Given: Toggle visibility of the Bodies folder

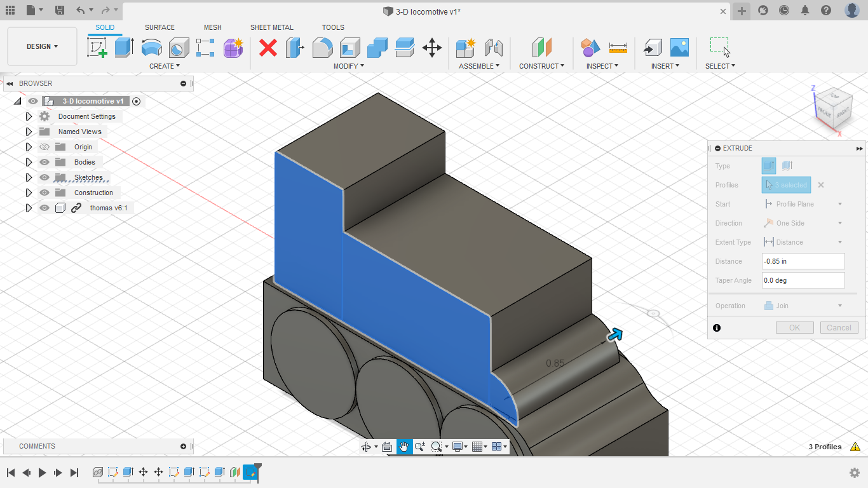Looking at the screenshot, I should [44, 162].
